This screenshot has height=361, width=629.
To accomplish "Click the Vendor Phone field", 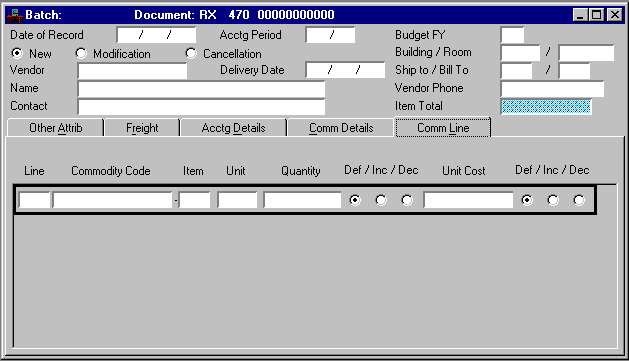I will (x=552, y=89).
